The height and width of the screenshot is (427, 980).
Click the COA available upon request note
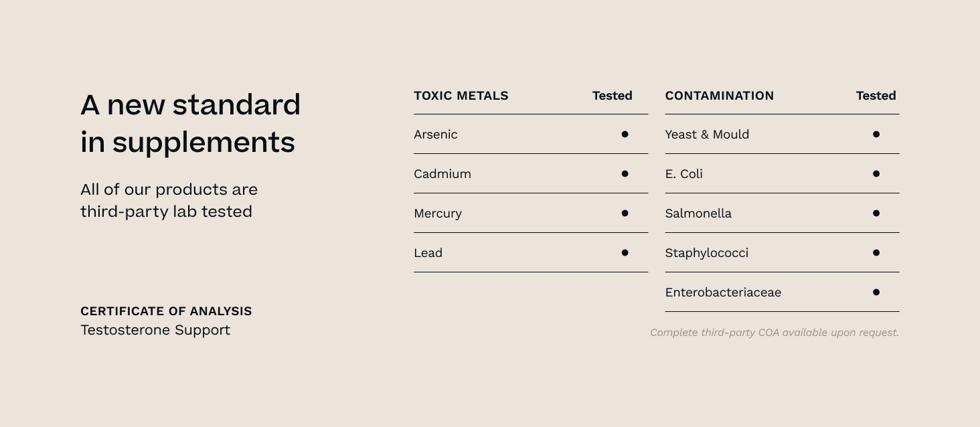click(x=774, y=333)
